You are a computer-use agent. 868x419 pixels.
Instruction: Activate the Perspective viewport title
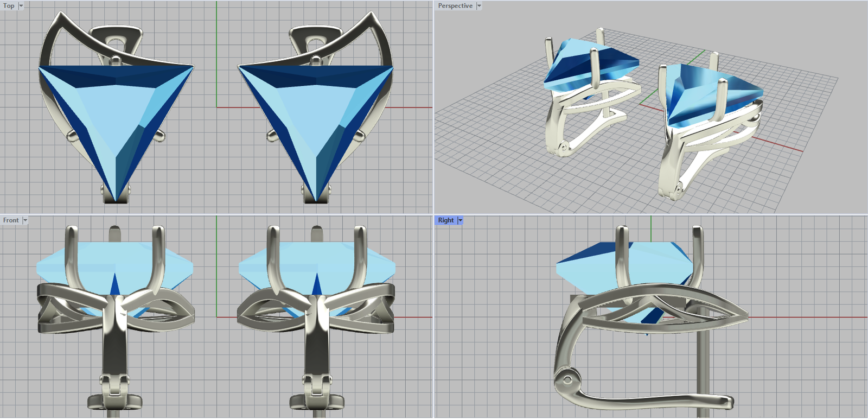455,6
